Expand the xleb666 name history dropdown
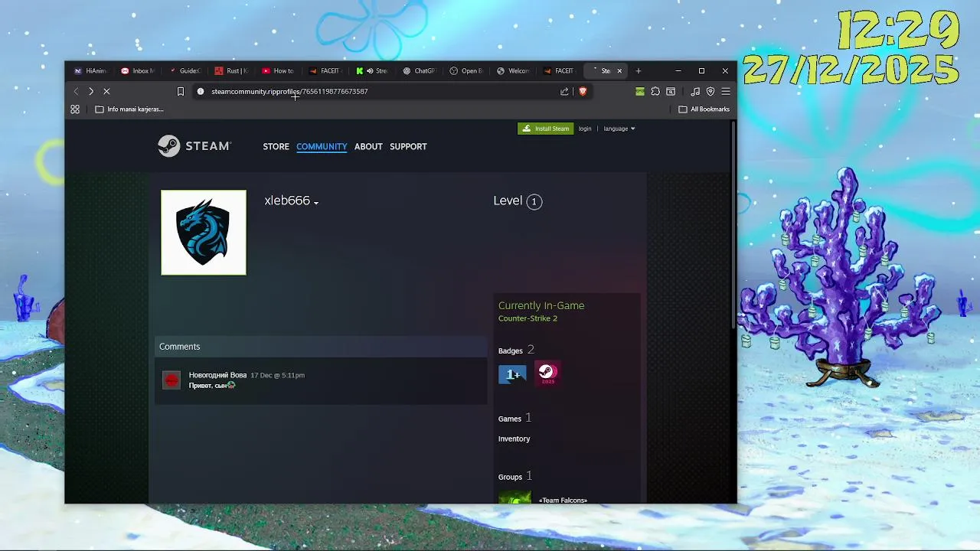This screenshot has height=551, width=980. [315, 203]
